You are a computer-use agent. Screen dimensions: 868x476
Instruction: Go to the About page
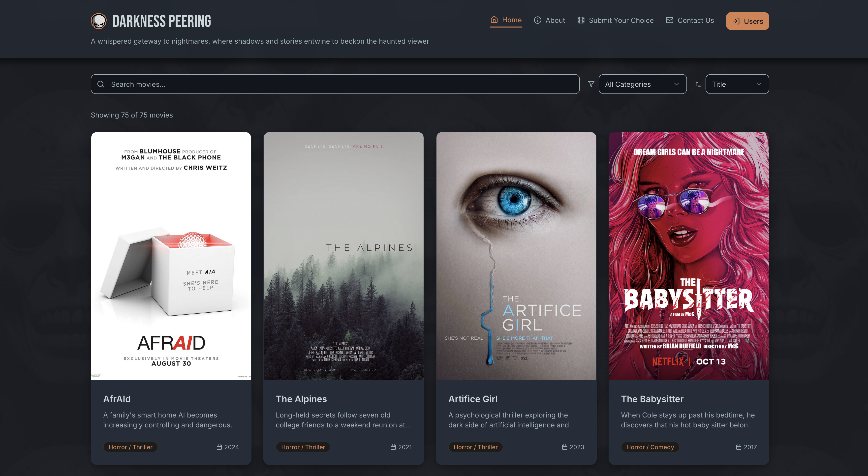click(x=555, y=20)
